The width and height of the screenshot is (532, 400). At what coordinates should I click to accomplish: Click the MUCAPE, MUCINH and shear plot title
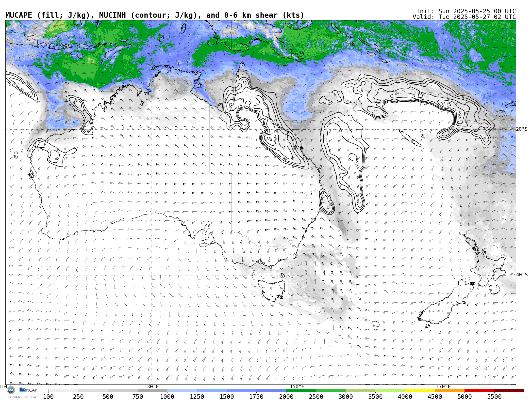(155, 15)
